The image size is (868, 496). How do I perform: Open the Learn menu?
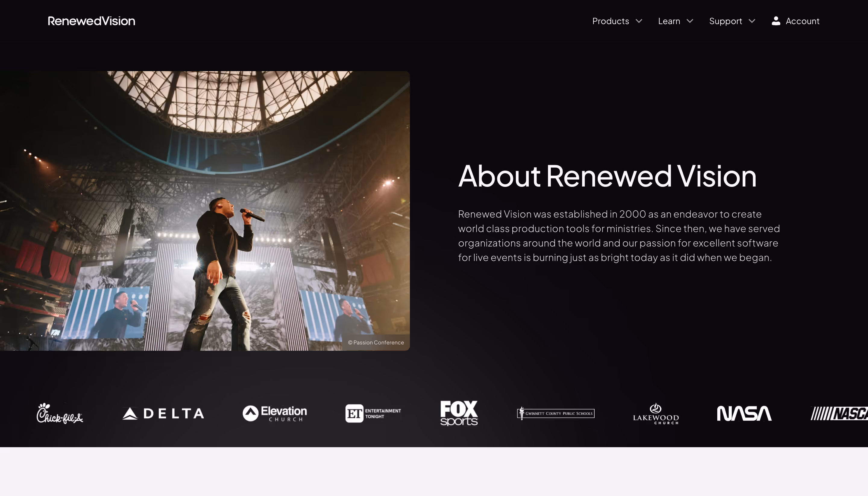669,21
